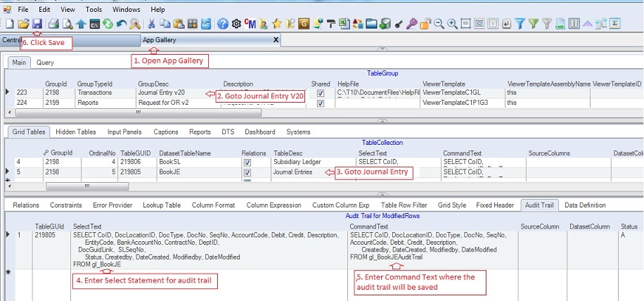Click the Open folder icon
The image size is (644, 301).
pyautogui.click(x=23, y=24)
